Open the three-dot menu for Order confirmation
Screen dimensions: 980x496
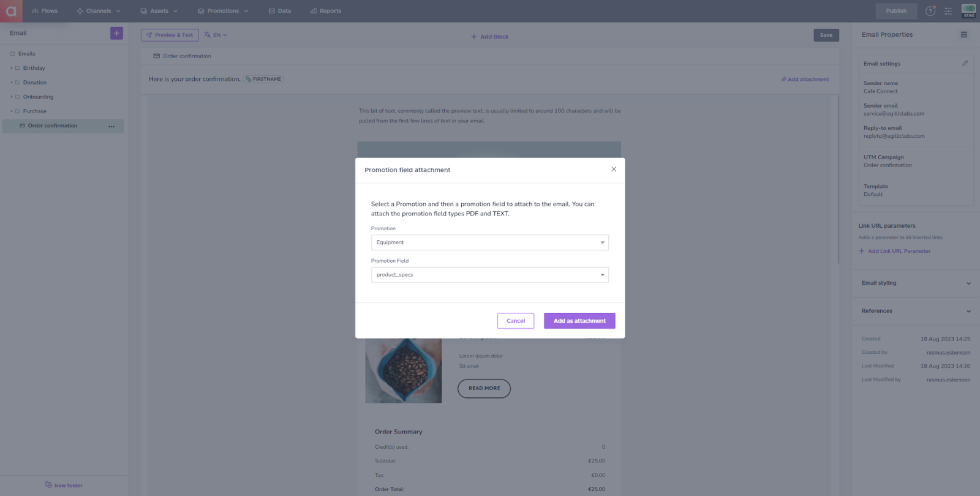pos(111,126)
